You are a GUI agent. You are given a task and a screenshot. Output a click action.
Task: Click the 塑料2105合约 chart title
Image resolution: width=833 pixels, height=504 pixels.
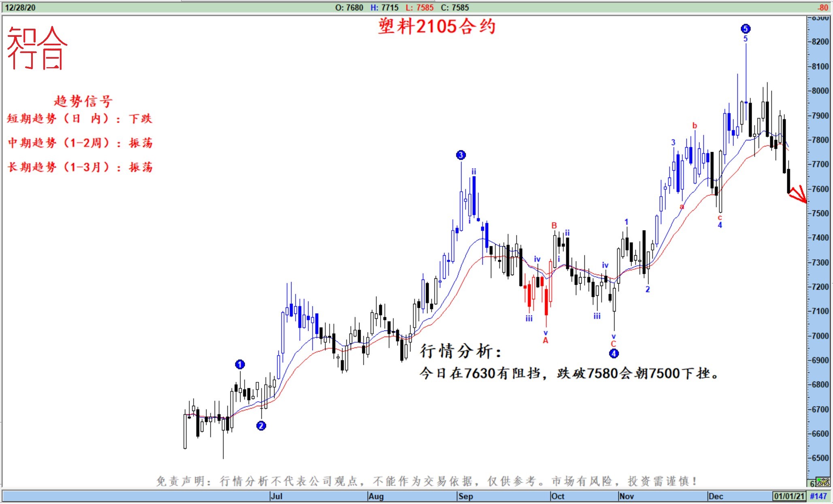pos(437,27)
